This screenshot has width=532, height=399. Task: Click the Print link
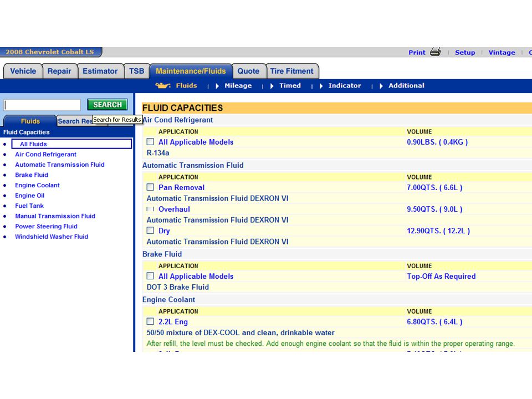tap(417, 53)
